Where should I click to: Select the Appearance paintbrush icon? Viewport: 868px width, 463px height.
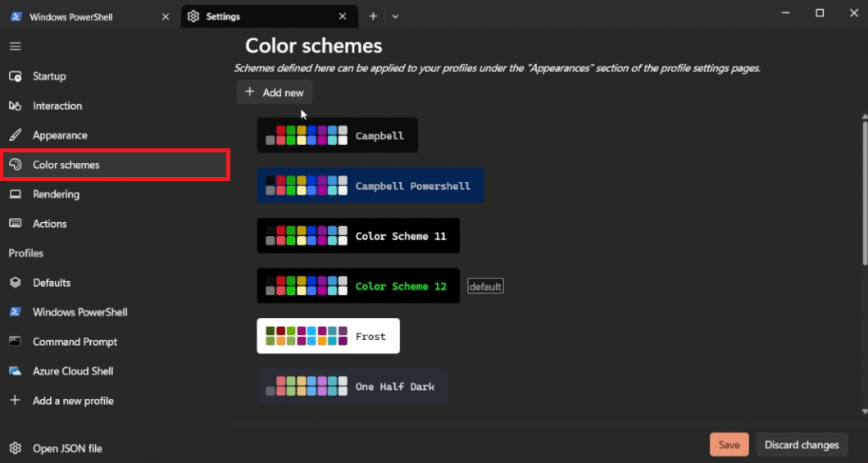point(15,135)
